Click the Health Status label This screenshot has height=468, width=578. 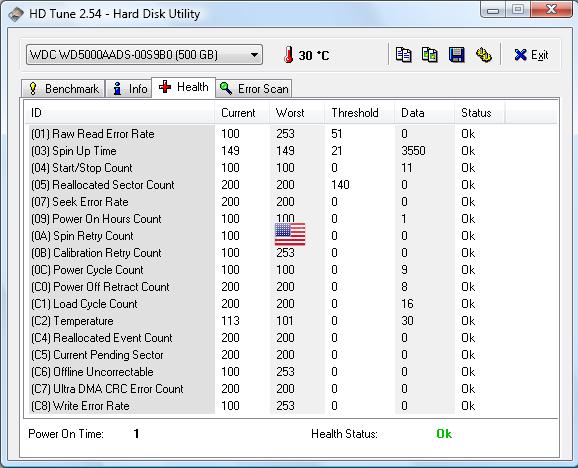click(344, 434)
